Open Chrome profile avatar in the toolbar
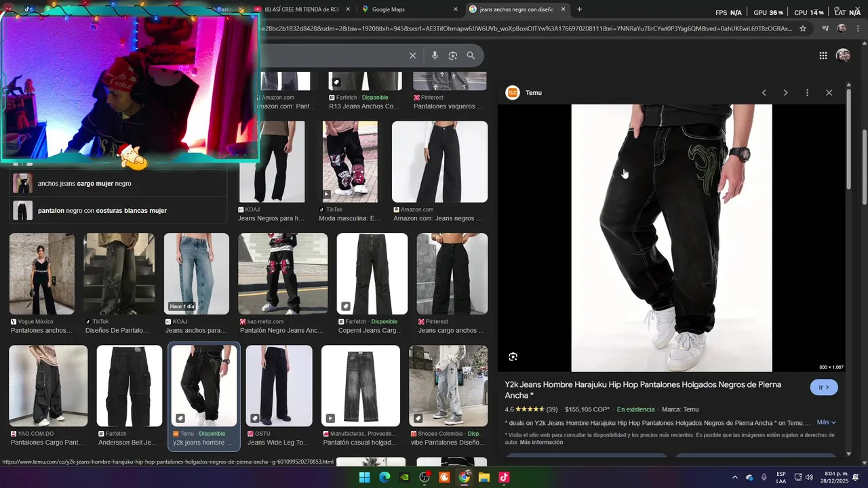868x488 pixels. coord(842,28)
